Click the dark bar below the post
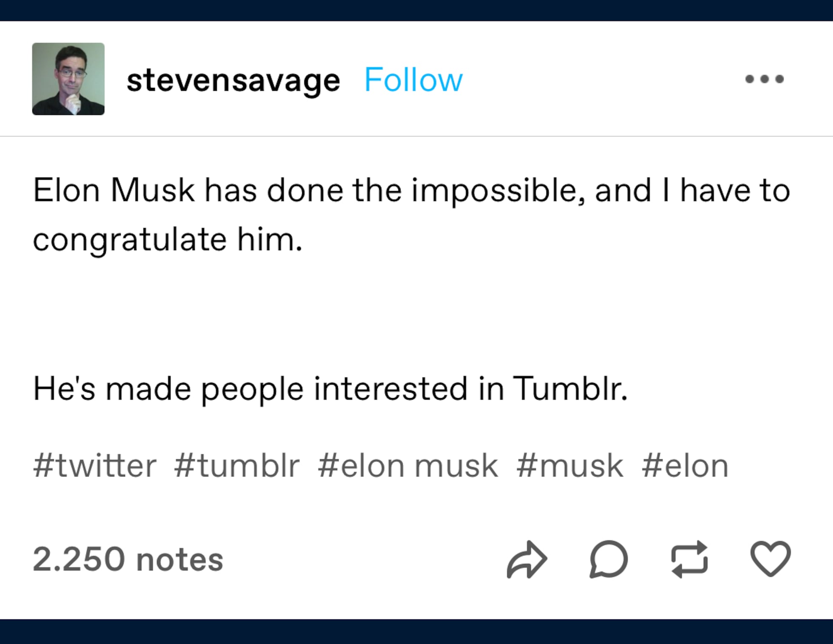The image size is (833, 644). click(x=416, y=631)
